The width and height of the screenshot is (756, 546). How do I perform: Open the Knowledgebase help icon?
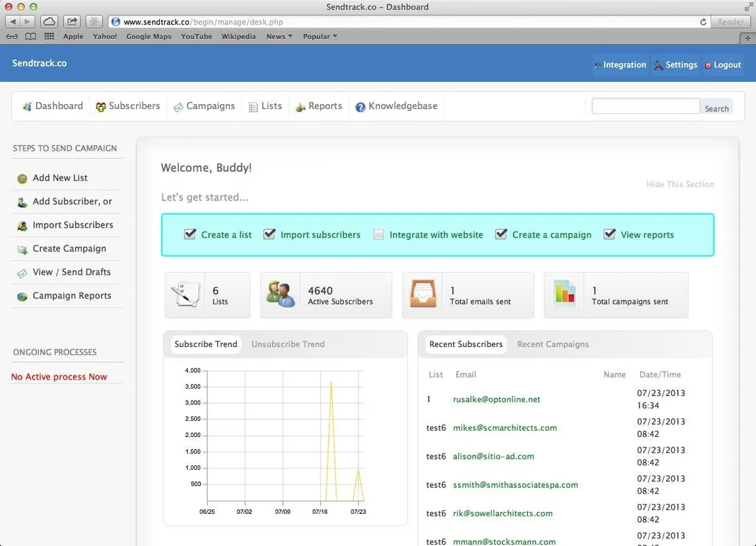pos(360,107)
